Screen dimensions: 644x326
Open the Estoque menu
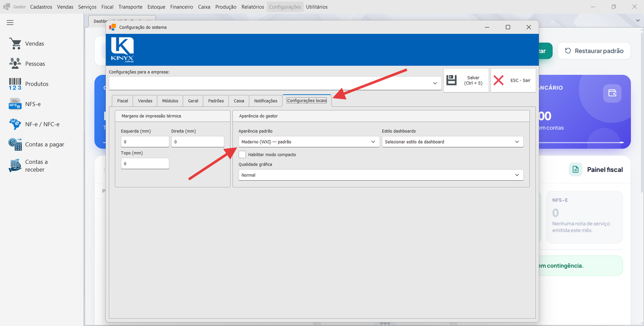[157, 7]
